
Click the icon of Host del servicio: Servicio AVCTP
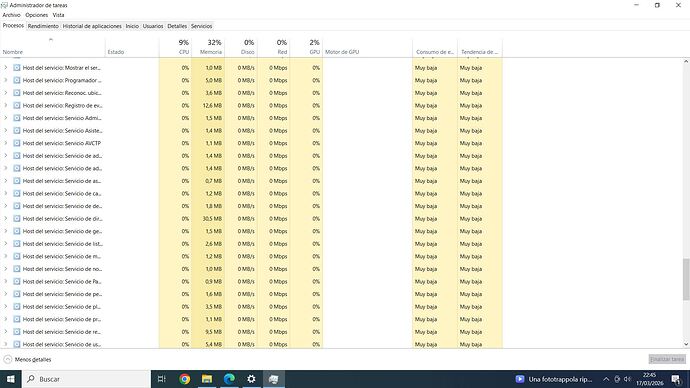click(x=17, y=143)
